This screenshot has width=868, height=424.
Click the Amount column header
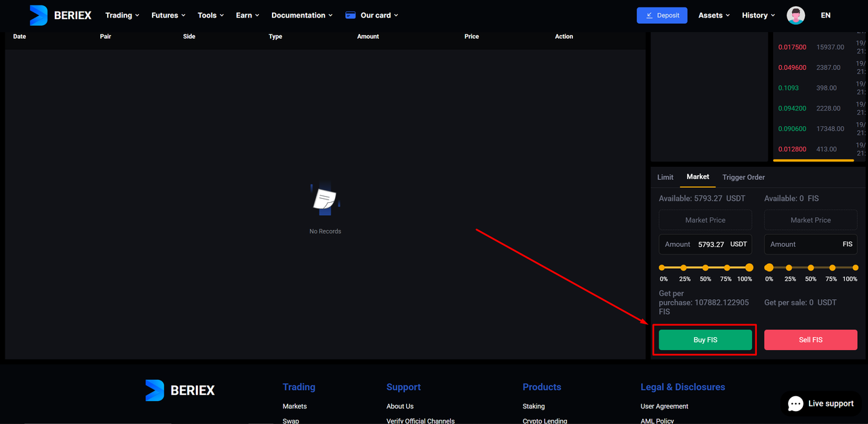(x=368, y=37)
